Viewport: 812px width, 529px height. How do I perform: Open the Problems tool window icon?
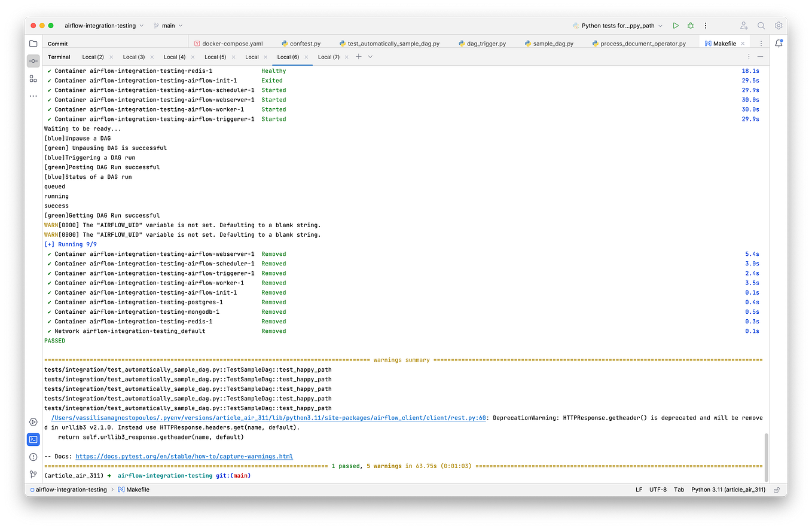(x=33, y=457)
